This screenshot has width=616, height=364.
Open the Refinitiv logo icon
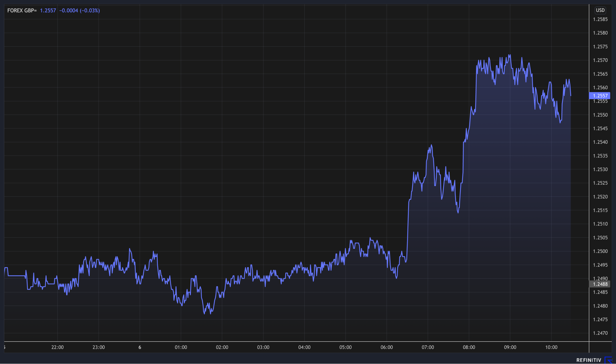609,360
